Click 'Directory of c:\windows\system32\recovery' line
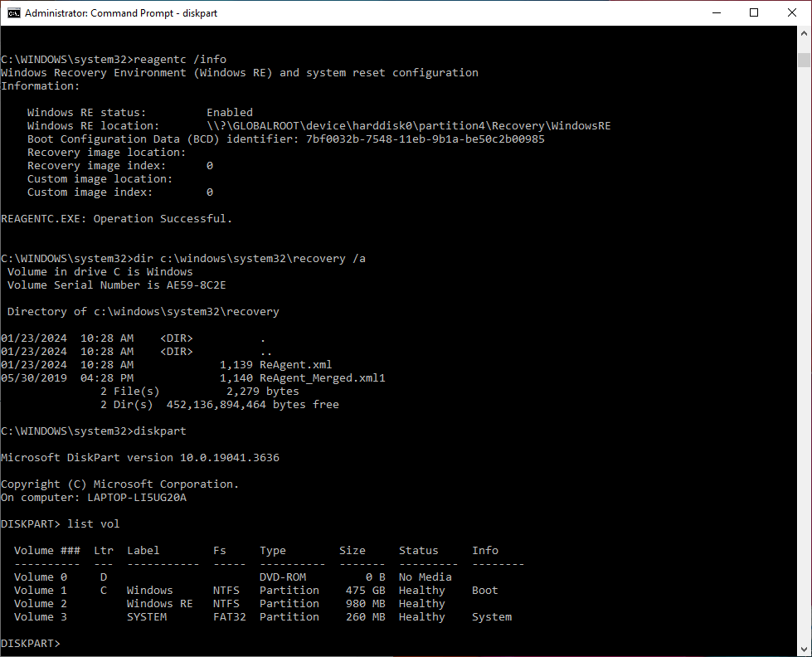 (x=143, y=311)
